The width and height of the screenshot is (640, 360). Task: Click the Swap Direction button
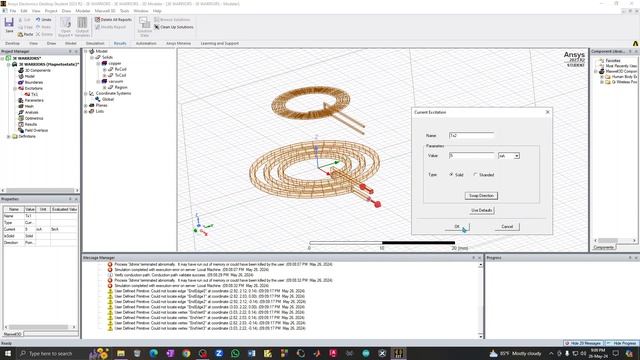(x=481, y=196)
